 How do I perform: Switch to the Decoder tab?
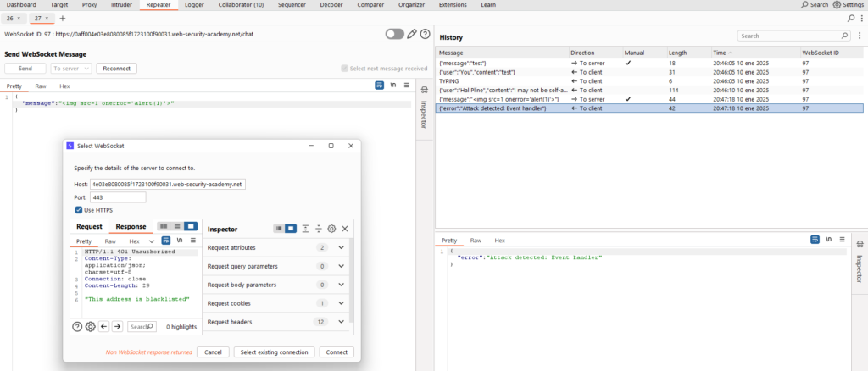pyautogui.click(x=330, y=4)
